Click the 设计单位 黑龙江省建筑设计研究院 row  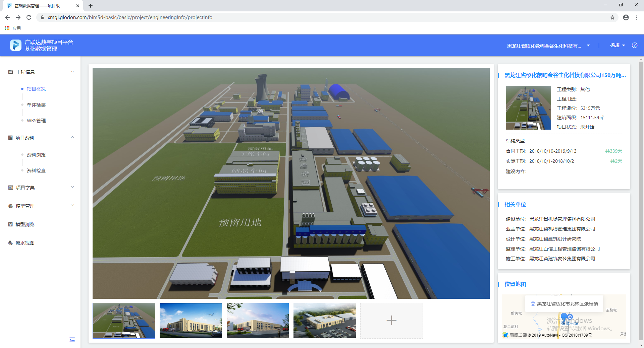point(543,239)
